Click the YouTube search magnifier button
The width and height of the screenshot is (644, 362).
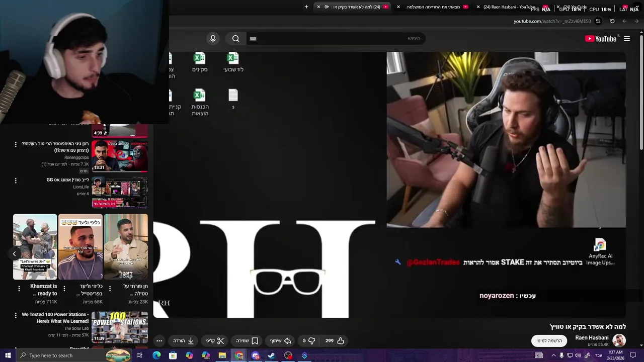coord(236,39)
